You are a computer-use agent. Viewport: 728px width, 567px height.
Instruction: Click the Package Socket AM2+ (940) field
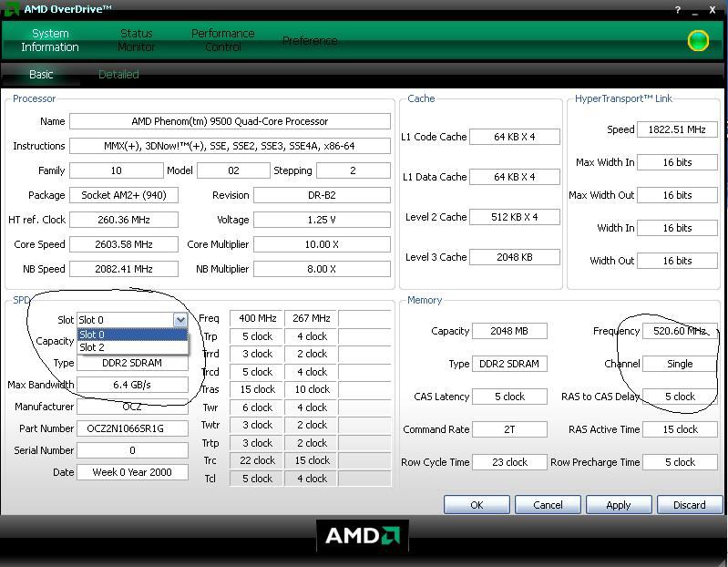(124, 195)
